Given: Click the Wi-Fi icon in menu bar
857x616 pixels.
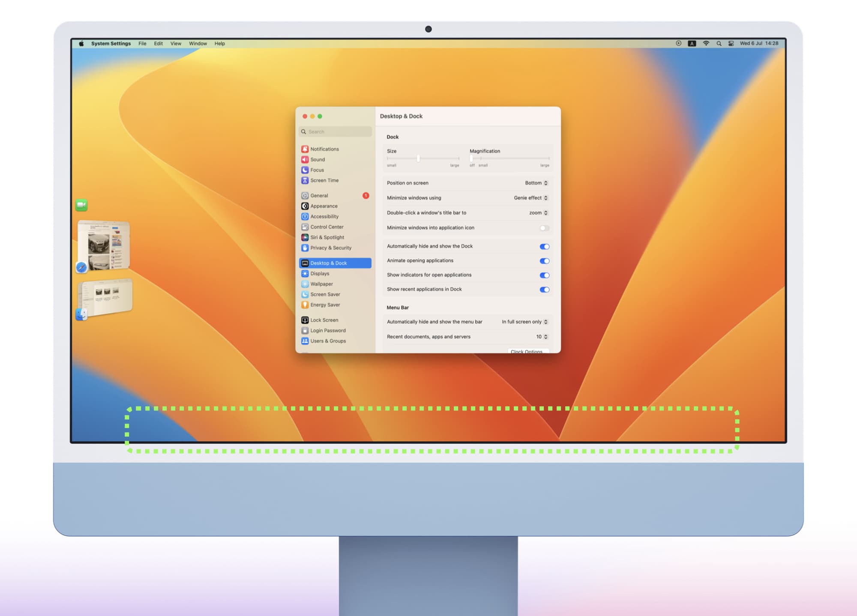Looking at the screenshot, I should click(706, 43).
